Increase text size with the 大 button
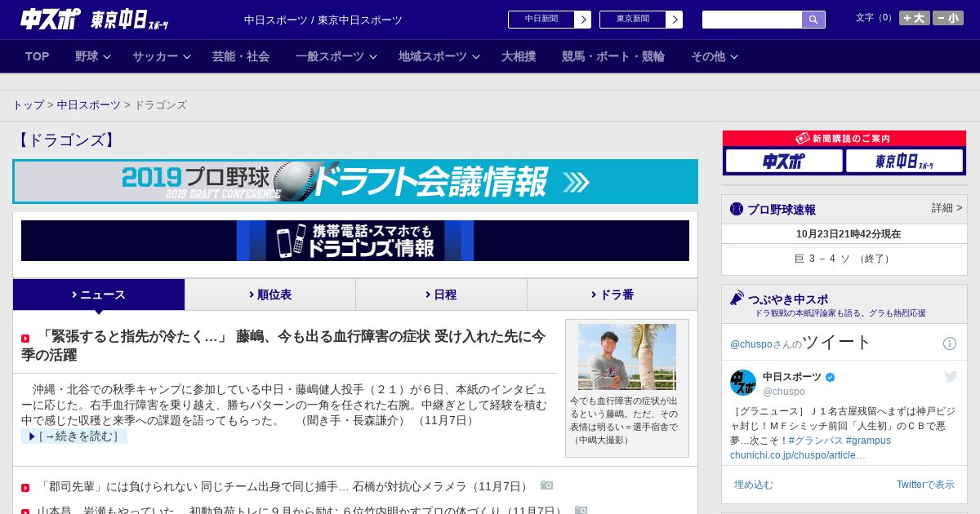The width and height of the screenshot is (980, 514). coord(915,18)
